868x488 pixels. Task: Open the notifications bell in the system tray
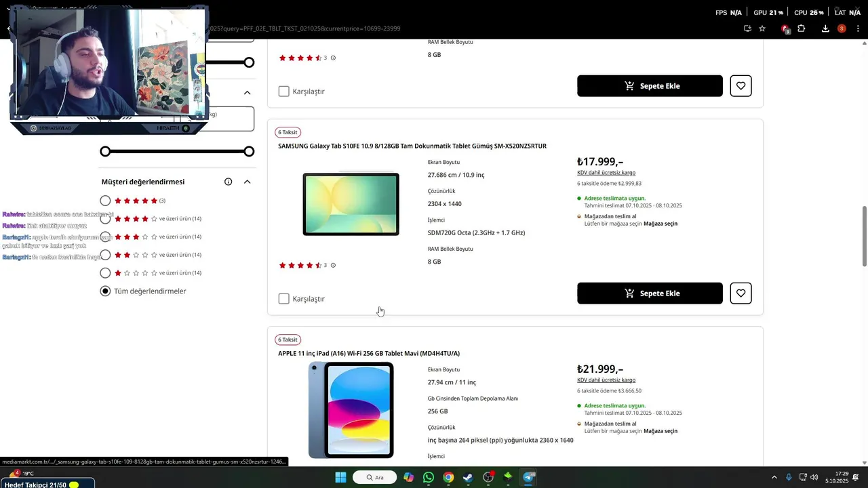tap(856, 477)
